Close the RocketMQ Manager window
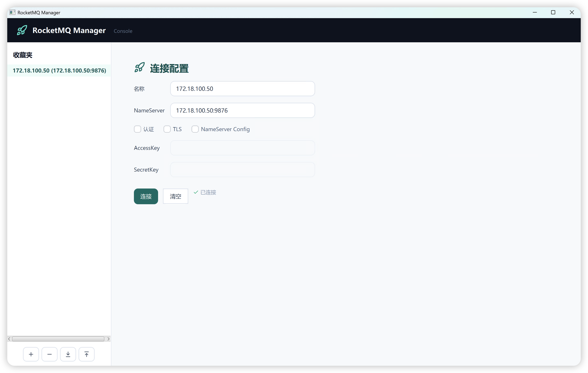Image resolution: width=588 pixels, height=373 pixels. (572, 12)
